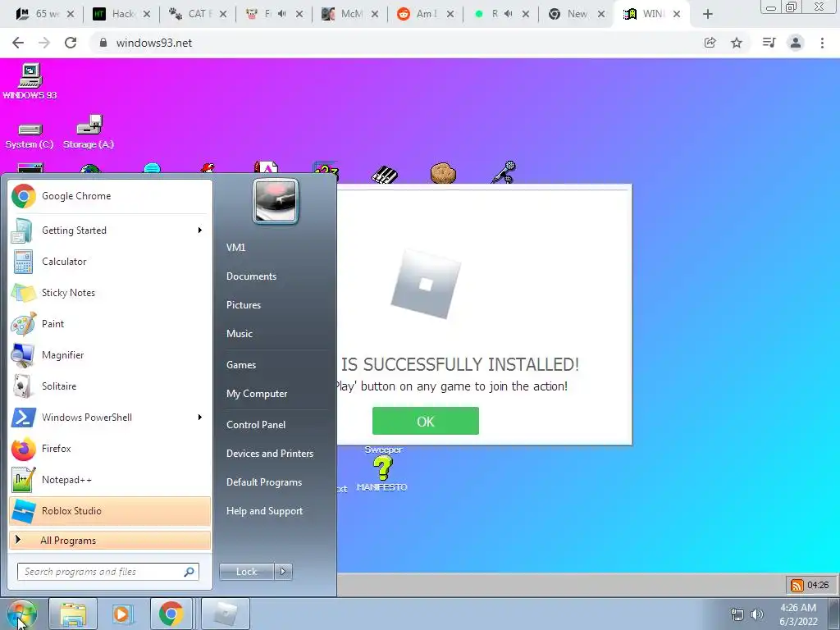The image size is (840, 630).
Task: Click the RSS feed icon in Windows 93 tray
Action: tap(797, 585)
